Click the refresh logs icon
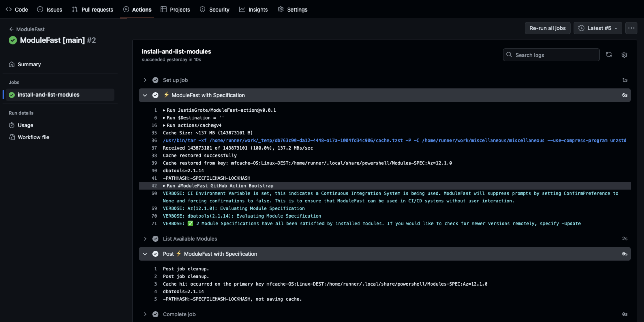This screenshot has height=322, width=644. [x=609, y=55]
